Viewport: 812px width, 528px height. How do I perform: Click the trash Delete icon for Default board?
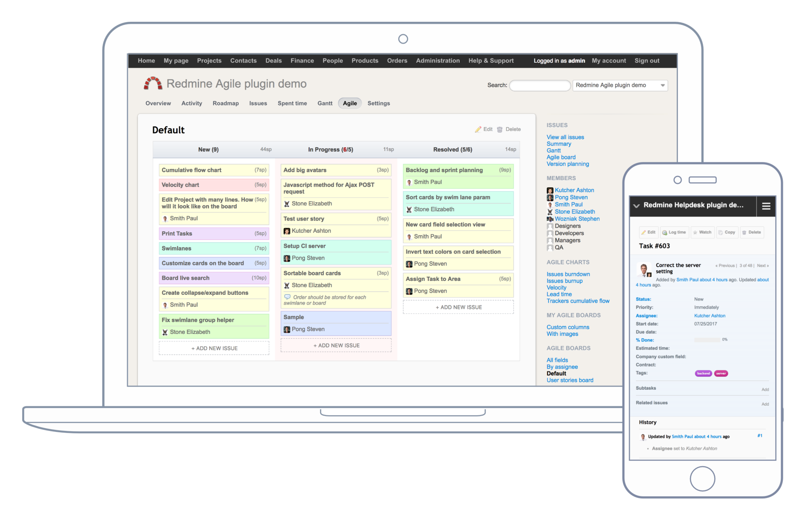click(x=500, y=130)
